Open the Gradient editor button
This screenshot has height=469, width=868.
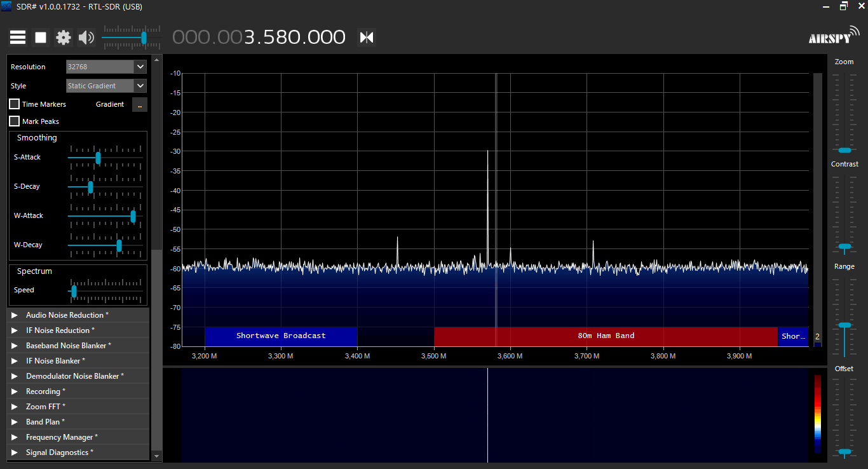pos(139,104)
